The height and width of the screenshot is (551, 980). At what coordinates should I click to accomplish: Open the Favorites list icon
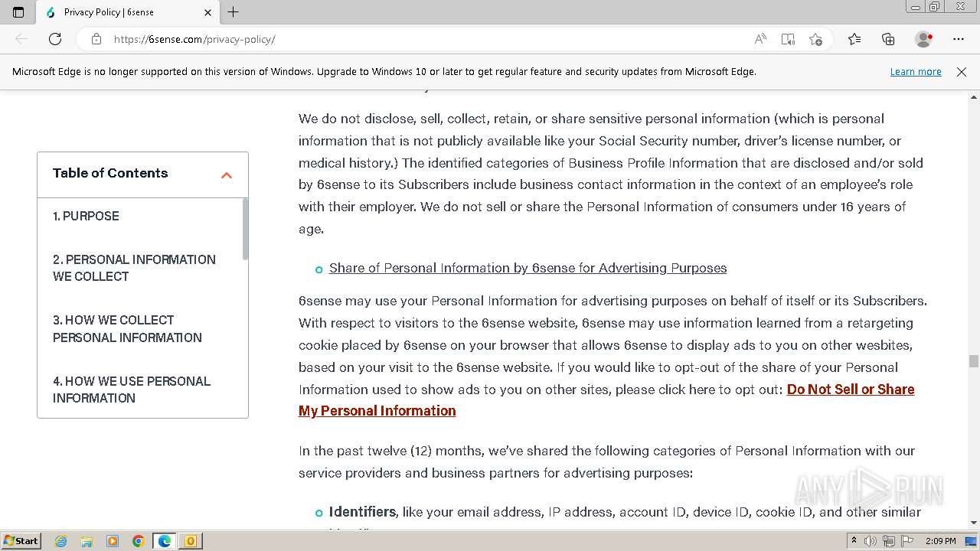coord(854,39)
